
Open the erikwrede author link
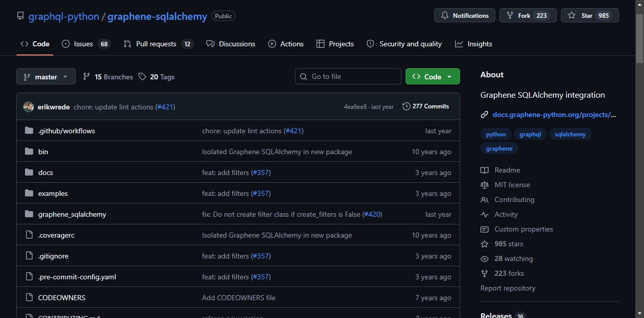pos(53,107)
